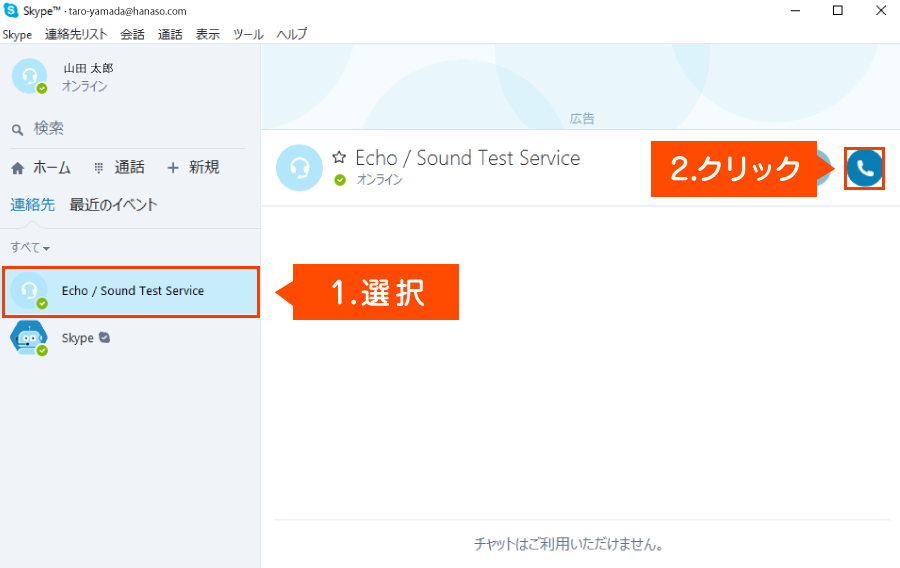Open the 連絡先リスト menu

point(76,34)
